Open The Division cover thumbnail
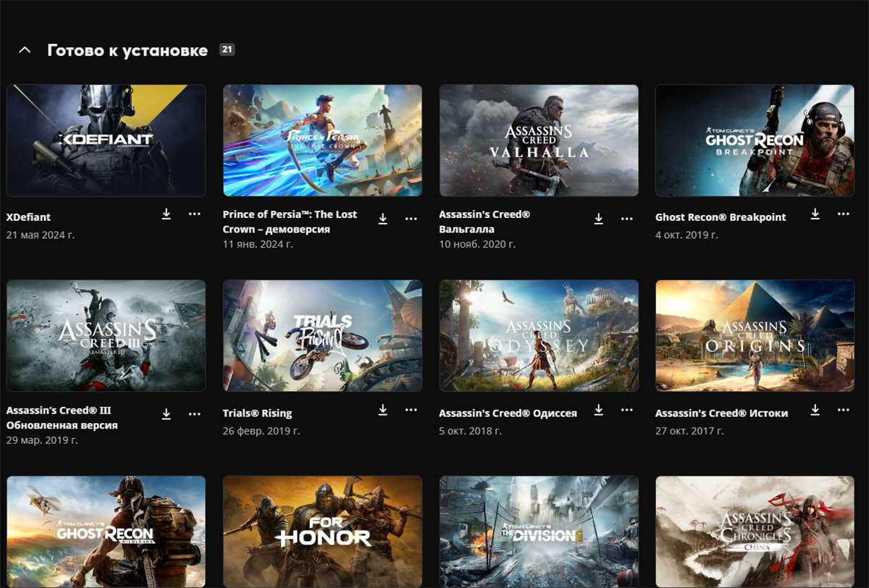This screenshot has height=588, width=869. [537, 531]
